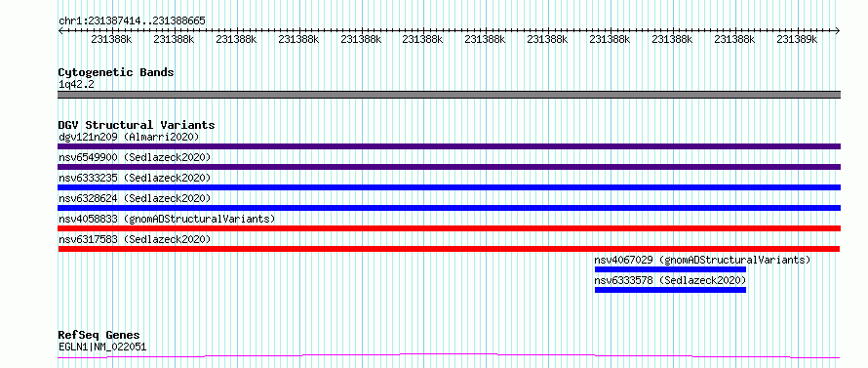Click the chr1:231387414..231388665 coordinate label
Image resolution: width=868 pixels, height=368 pixels.
pyautogui.click(x=132, y=21)
